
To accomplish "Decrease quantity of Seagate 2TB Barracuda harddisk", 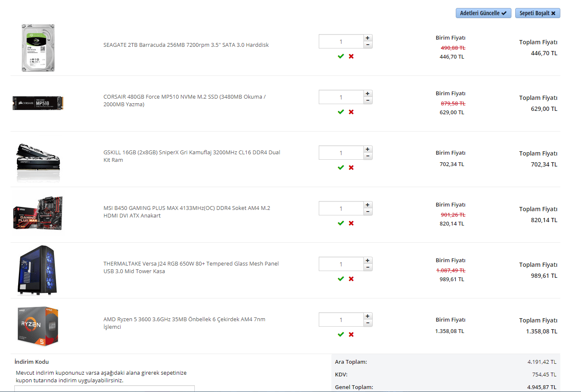I will (368, 45).
